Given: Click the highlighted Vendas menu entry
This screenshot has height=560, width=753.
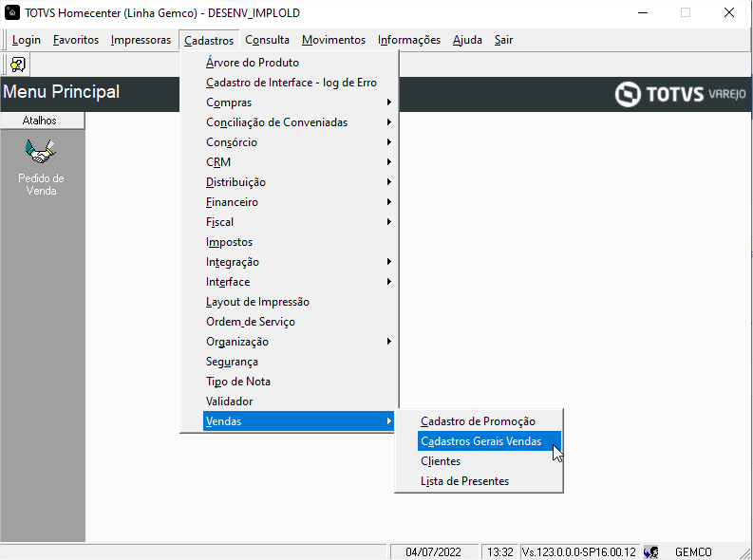Looking at the screenshot, I should coord(298,420).
